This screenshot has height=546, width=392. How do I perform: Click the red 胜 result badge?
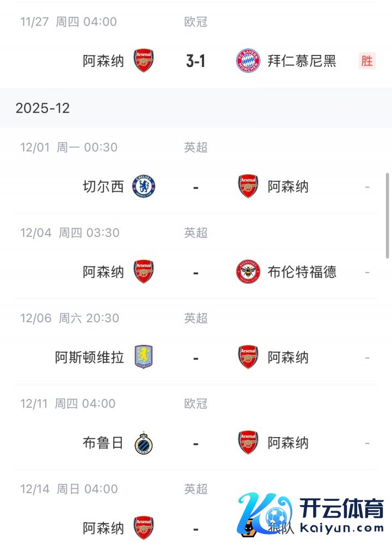point(367,61)
